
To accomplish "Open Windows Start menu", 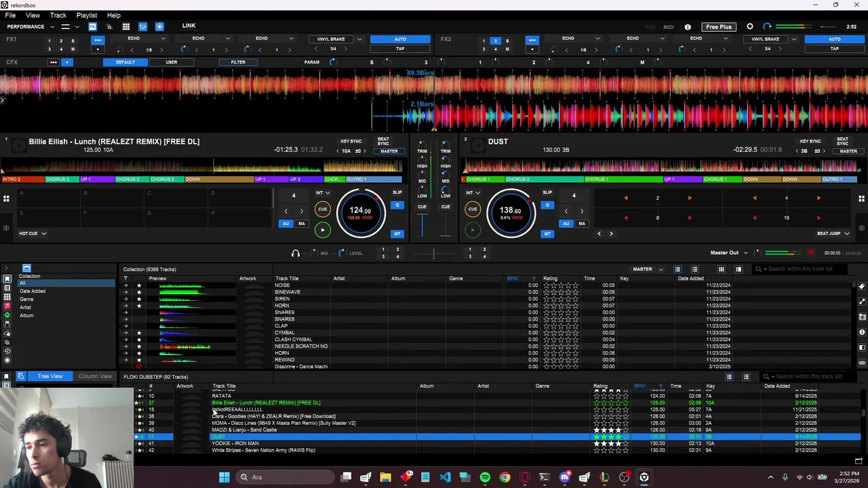I will click(x=224, y=477).
